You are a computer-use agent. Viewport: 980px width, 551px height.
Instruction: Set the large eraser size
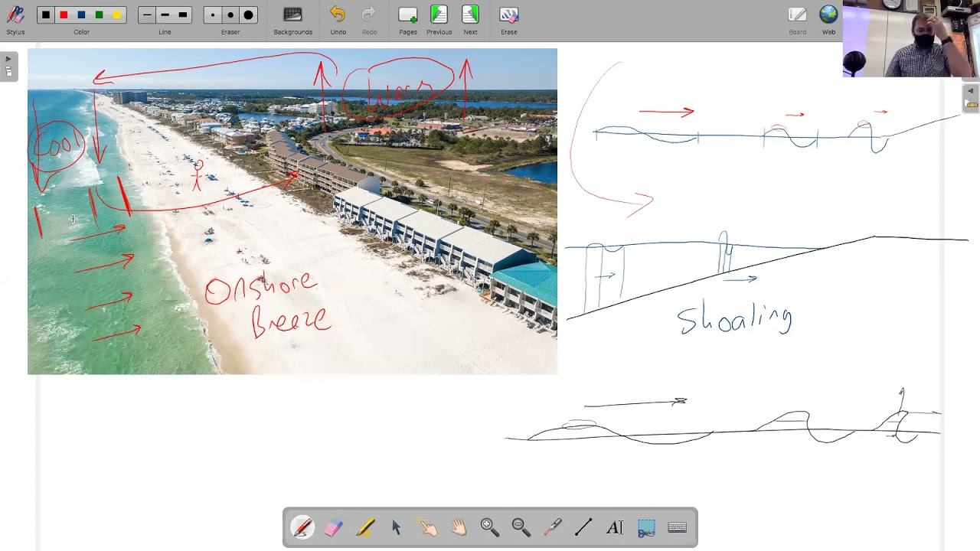pyautogui.click(x=248, y=15)
